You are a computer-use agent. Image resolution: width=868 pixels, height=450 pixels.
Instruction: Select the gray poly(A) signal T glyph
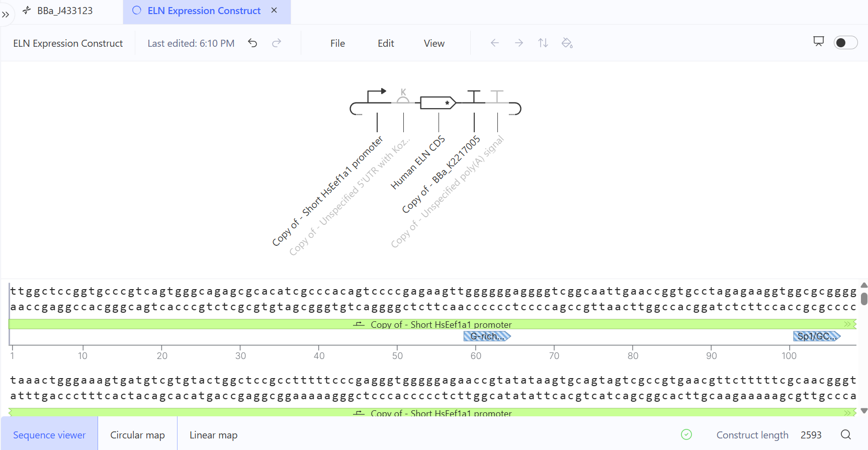click(x=497, y=97)
